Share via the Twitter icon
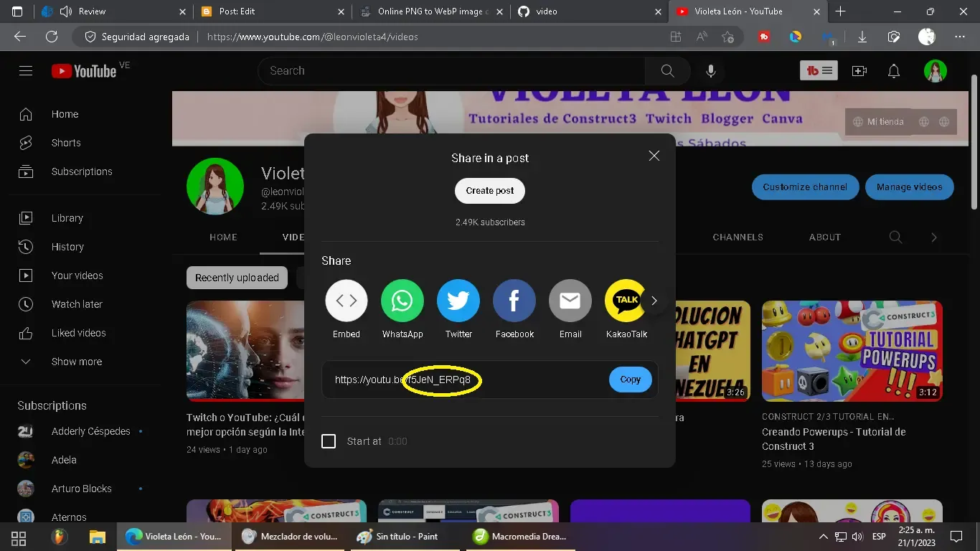Image resolution: width=980 pixels, height=551 pixels. click(x=458, y=301)
